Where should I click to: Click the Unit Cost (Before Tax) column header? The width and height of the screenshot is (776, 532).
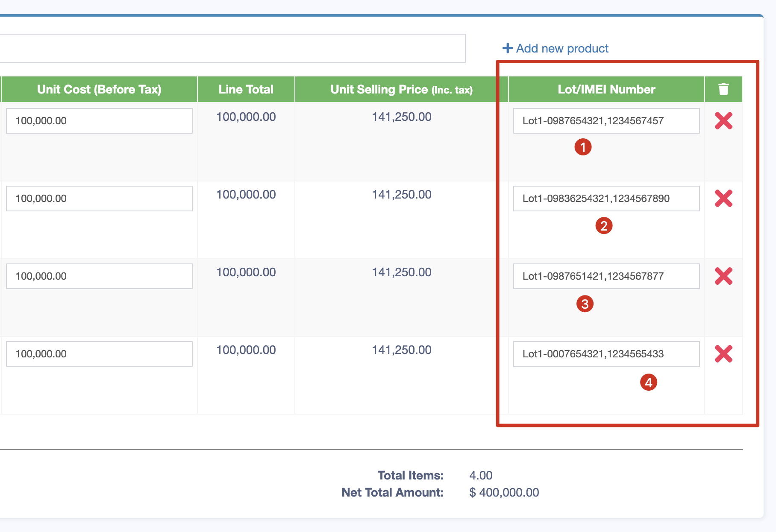[99, 89]
